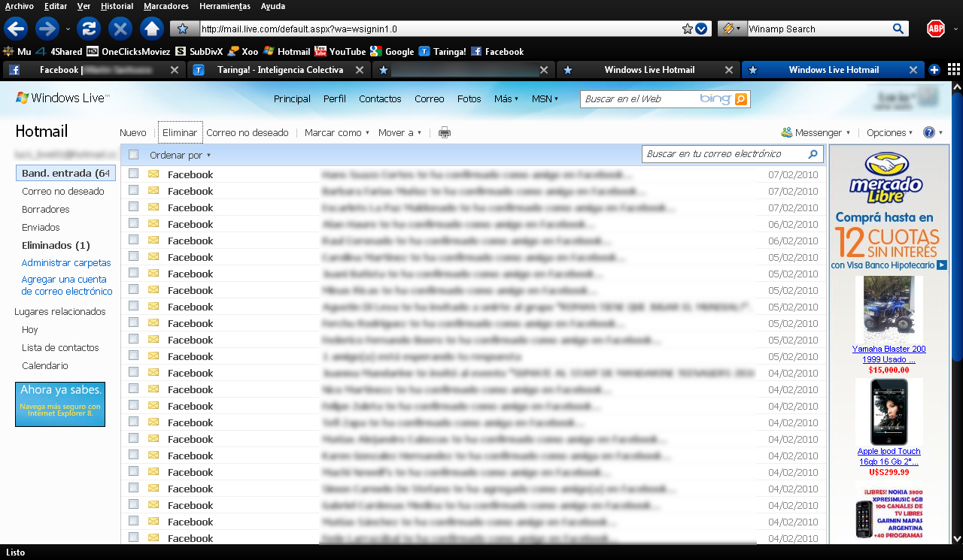This screenshot has width=963, height=560.
Task: Check the first email dated 05/02/2010
Action: [x=133, y=256]
